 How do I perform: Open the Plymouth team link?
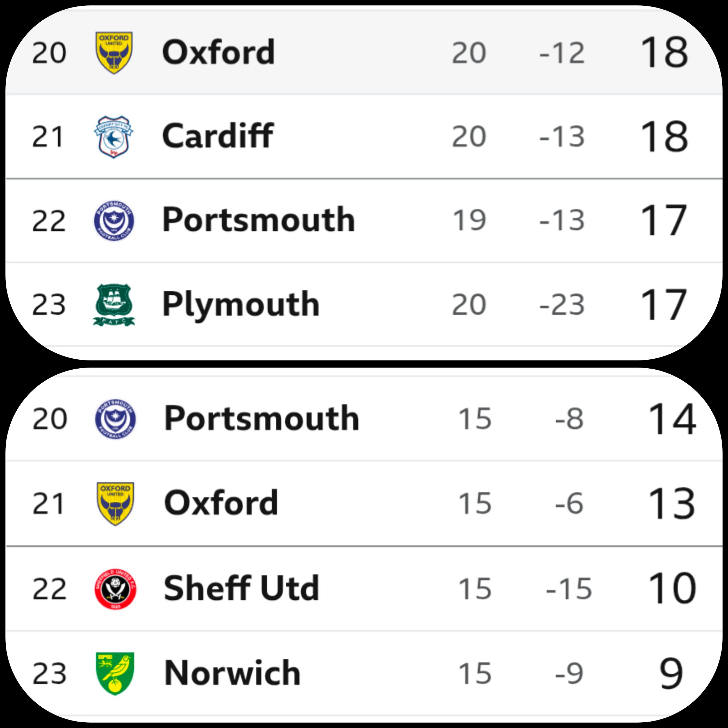pyautogui.click(x=241, y=305)
